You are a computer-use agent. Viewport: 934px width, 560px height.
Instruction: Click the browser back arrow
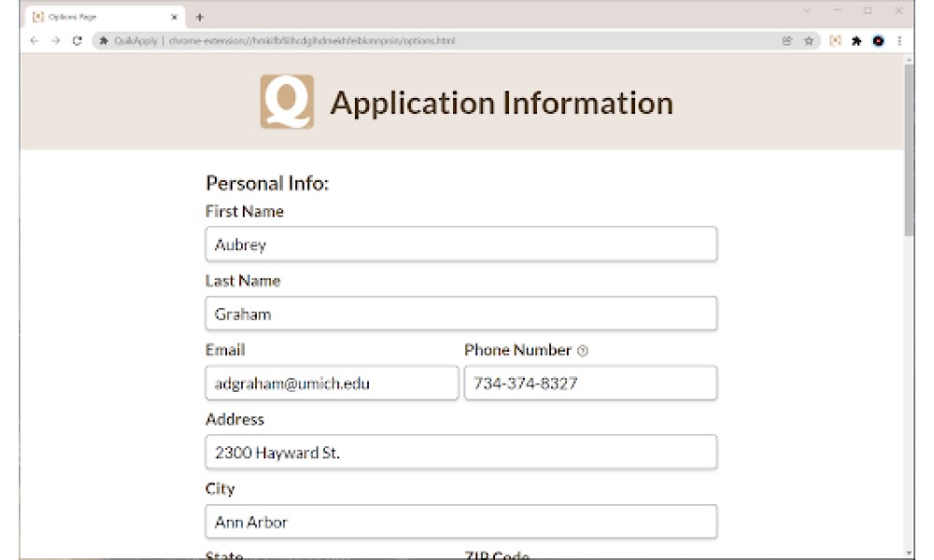coord(34,40)
